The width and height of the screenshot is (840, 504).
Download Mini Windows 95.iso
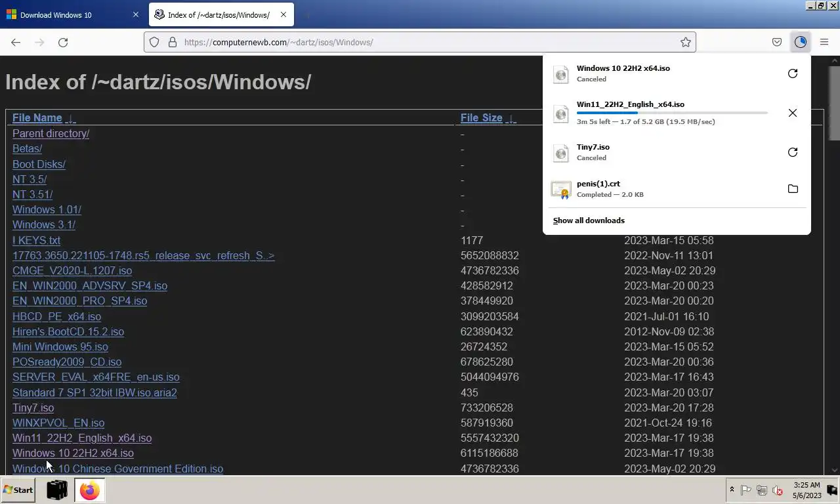pos(60,346)
